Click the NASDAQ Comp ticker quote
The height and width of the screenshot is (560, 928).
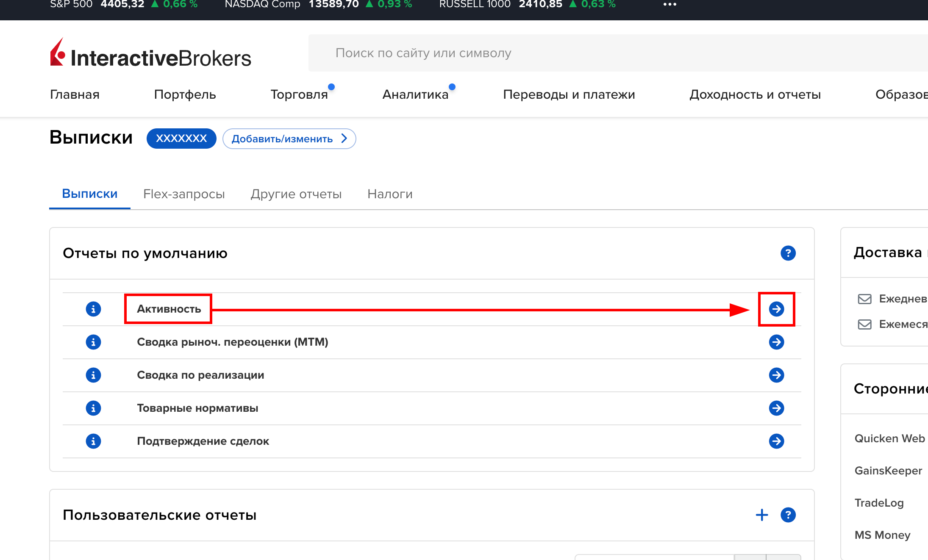click(x=318, y=4)
